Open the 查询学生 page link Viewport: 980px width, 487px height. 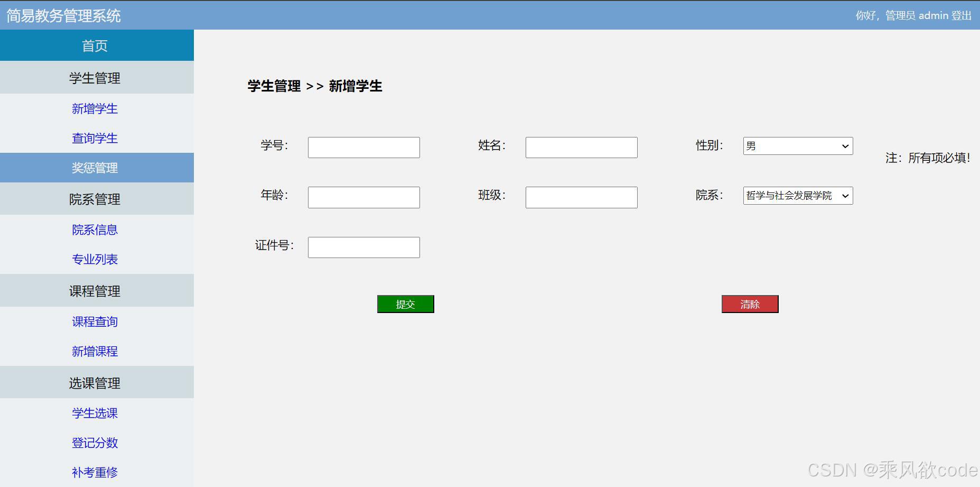(x=95, y=138)
